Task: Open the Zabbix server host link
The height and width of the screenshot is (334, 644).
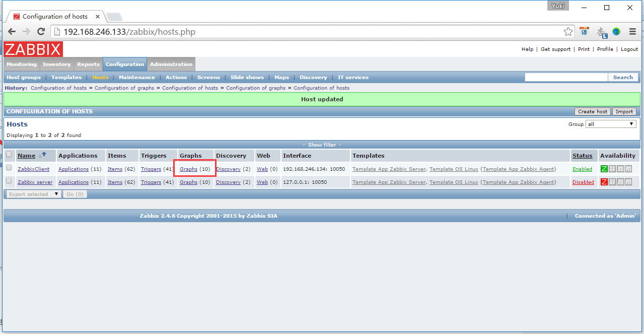Action: tap(35, 182)
